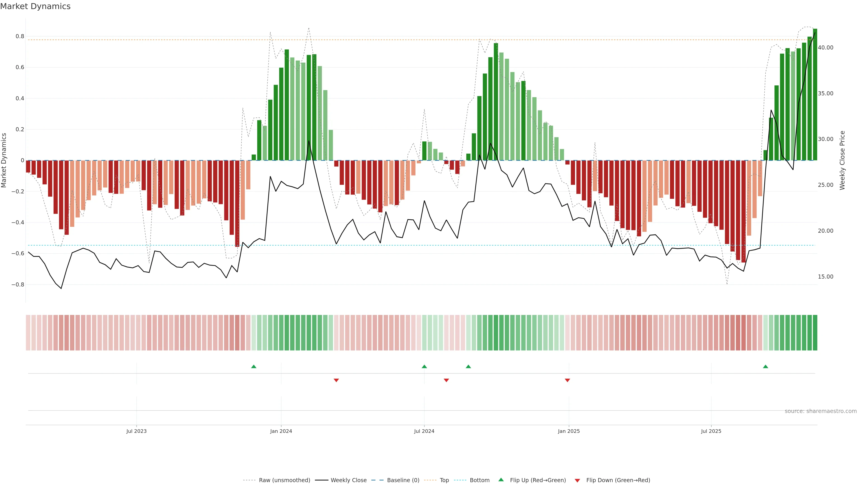Click the Flip Up legend triangle icon
Image resolution: width=868 pixels, height=488 pixels.
point(501,480)
